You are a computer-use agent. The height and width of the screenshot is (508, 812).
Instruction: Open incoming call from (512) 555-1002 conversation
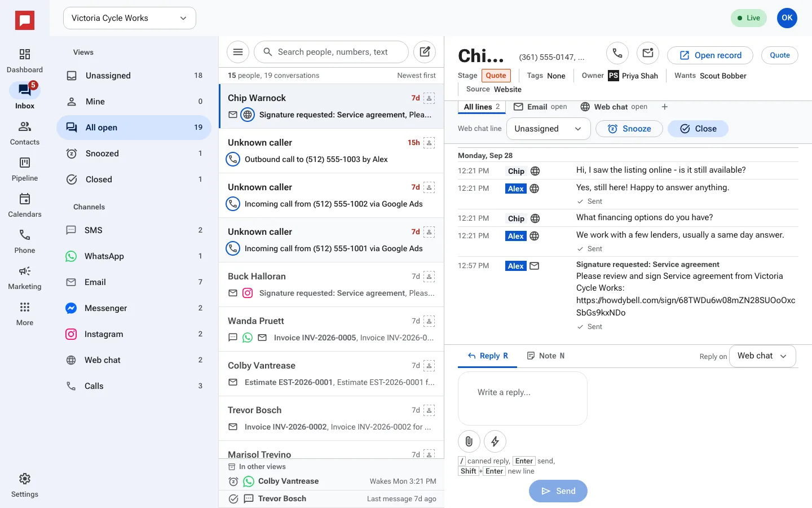332,195
